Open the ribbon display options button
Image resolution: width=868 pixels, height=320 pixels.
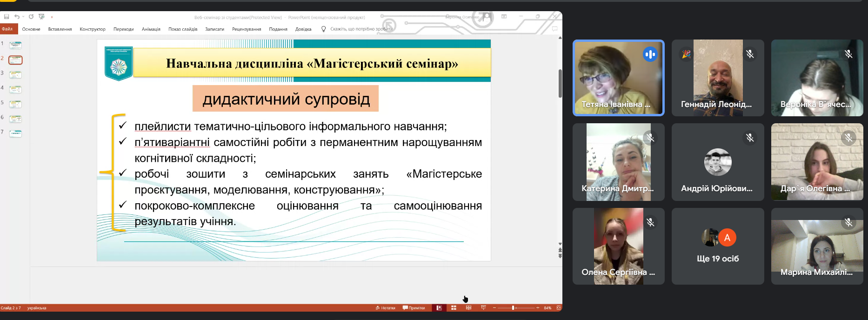coord(504,16)
